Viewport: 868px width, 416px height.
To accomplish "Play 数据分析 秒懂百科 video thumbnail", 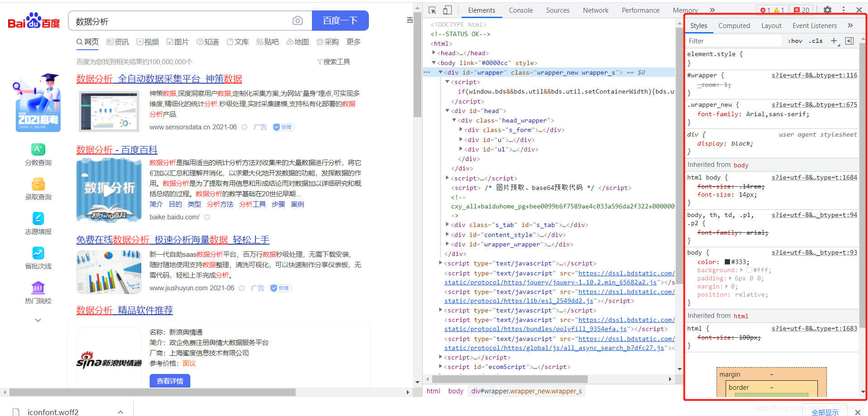I will [x=109, y=190].
